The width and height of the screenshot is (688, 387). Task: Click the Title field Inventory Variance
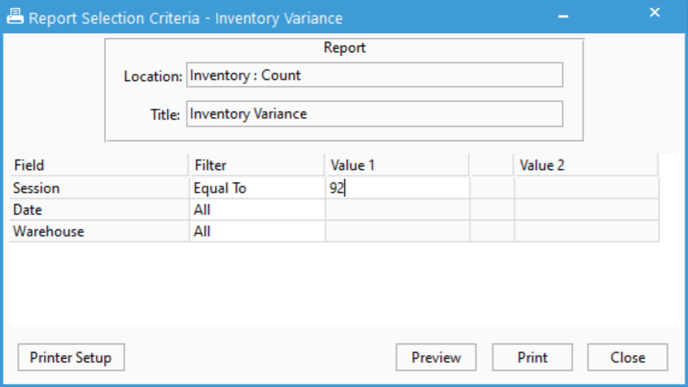[374, 114]
